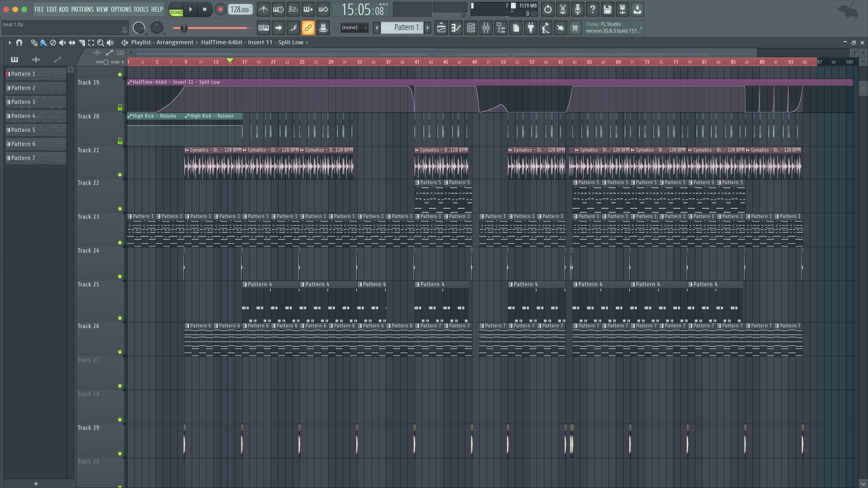Viewport: 868px width, 488px height.
Task: Toggle STEP mode checkbox
Action: click(x=106, y=62)
